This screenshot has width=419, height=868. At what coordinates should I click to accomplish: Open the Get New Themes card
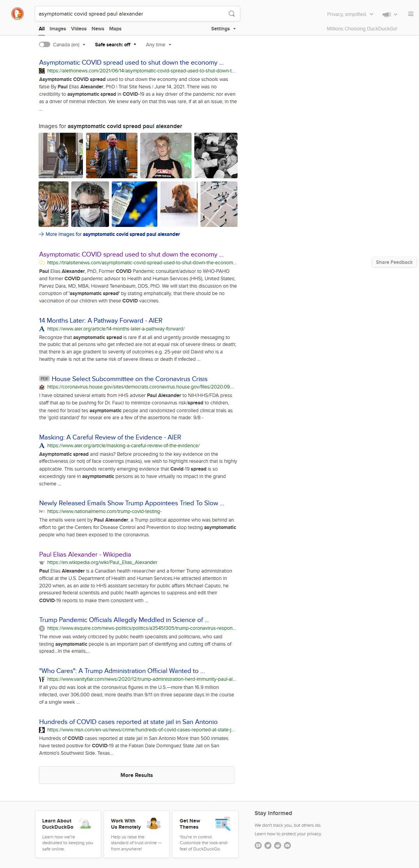(x=205, y=834)
